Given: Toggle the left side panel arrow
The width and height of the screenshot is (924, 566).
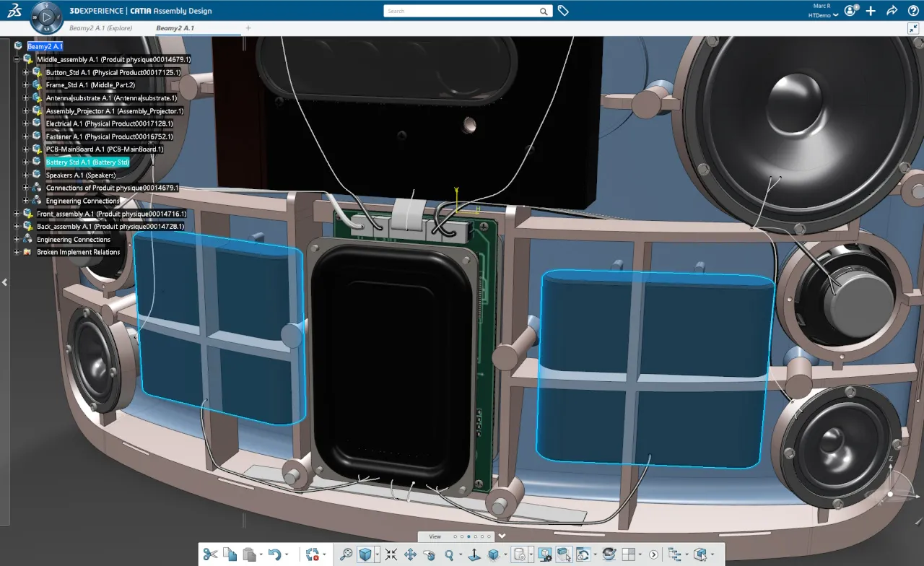Looking at the screenshot, I should pos(5,282).
